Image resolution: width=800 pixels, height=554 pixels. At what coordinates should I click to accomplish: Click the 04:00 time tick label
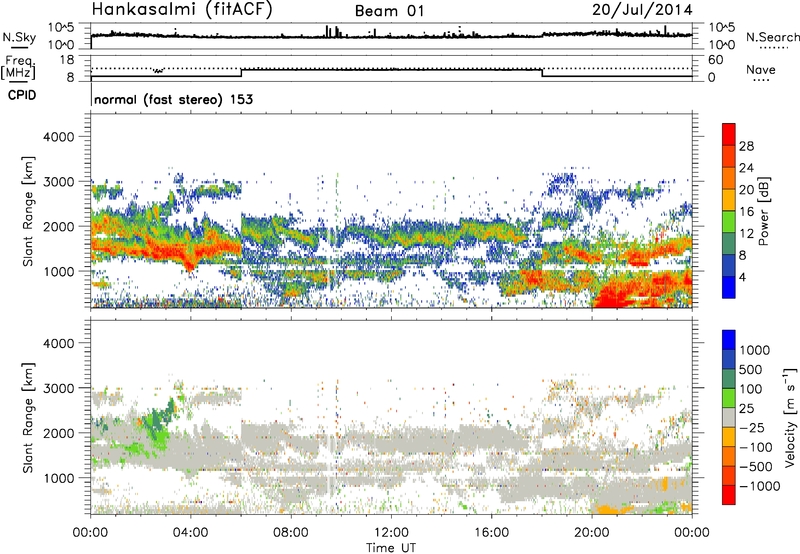point(190,533)
